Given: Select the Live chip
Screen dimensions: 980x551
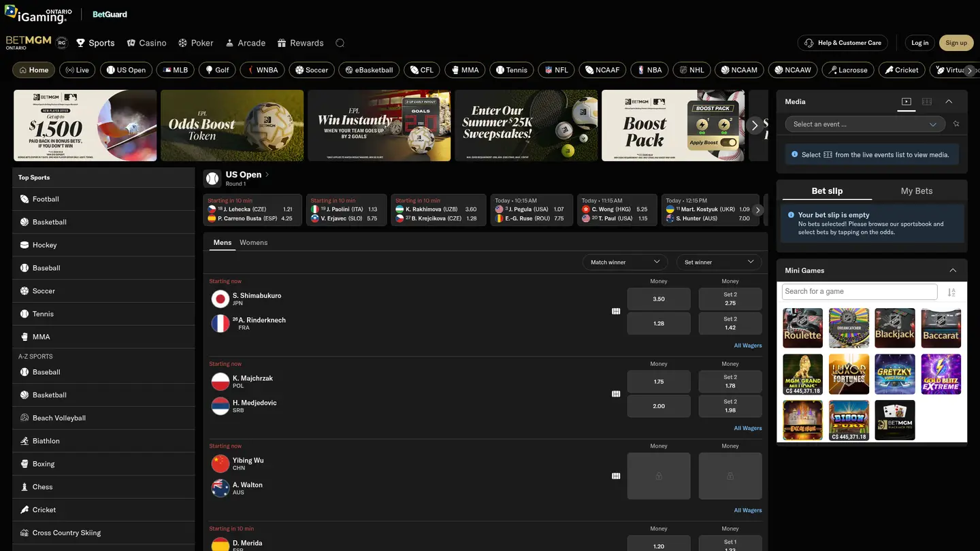Looking at the screenshot, I should tap(77, 70).
